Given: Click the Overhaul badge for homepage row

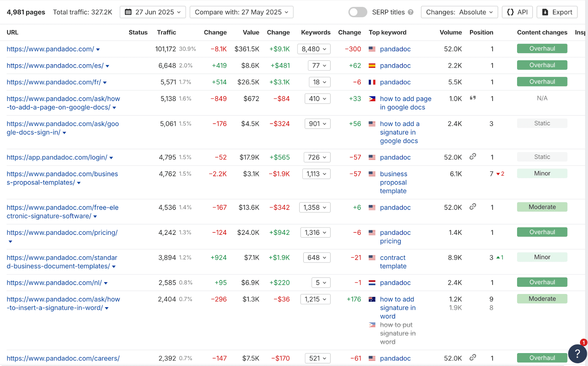Looking at the screenshot, I should point(542,49).
